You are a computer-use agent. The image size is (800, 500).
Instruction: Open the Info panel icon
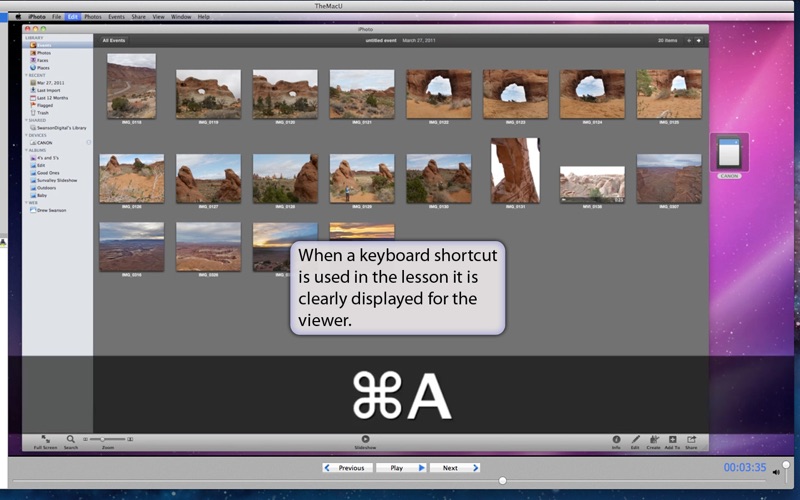(616, 440)
